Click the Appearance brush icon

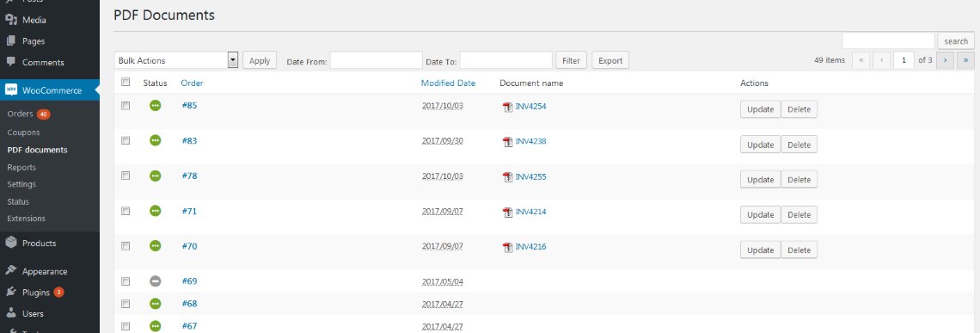coord(10,271)
